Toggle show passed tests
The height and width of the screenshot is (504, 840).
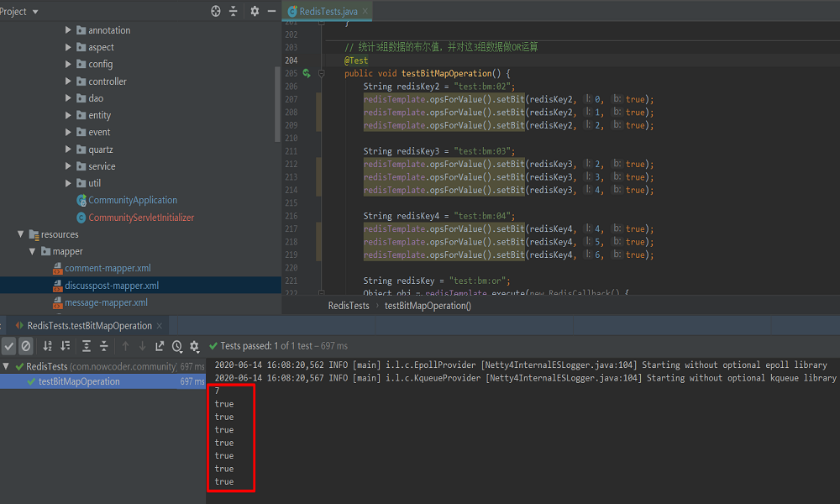click(x=9, y=346)
